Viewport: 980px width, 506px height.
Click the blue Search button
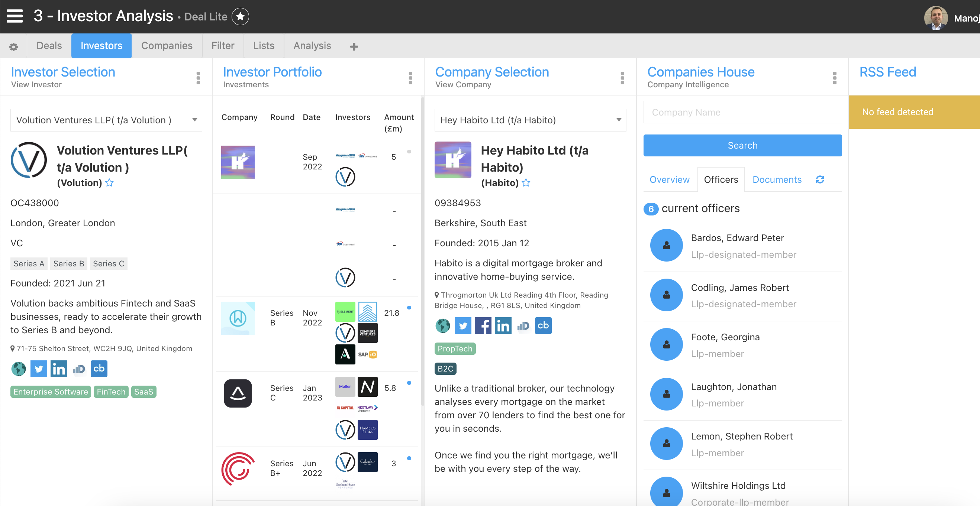pos(742,145)
